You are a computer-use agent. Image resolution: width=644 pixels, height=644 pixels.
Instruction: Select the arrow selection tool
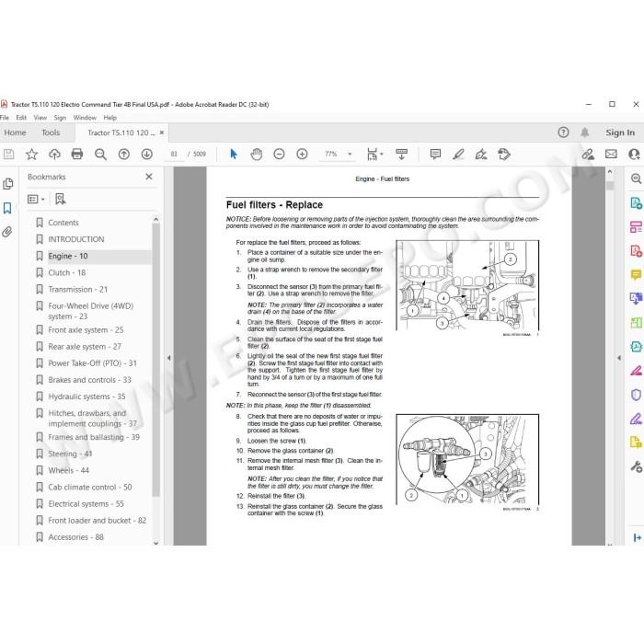(x=234, y=154)
